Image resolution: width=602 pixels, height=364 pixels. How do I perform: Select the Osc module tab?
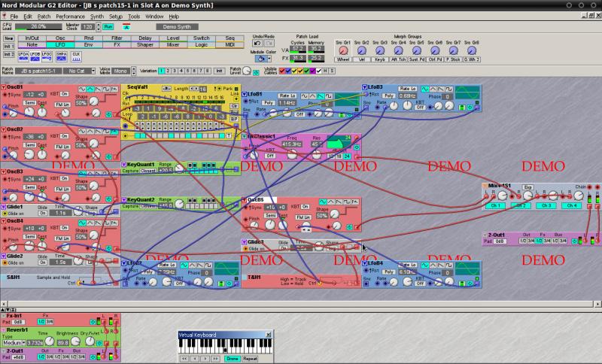(60, 38)
